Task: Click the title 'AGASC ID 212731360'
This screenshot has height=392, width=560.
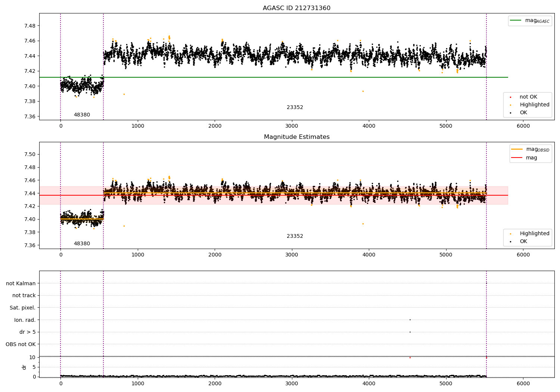Action: click(296, 8)
